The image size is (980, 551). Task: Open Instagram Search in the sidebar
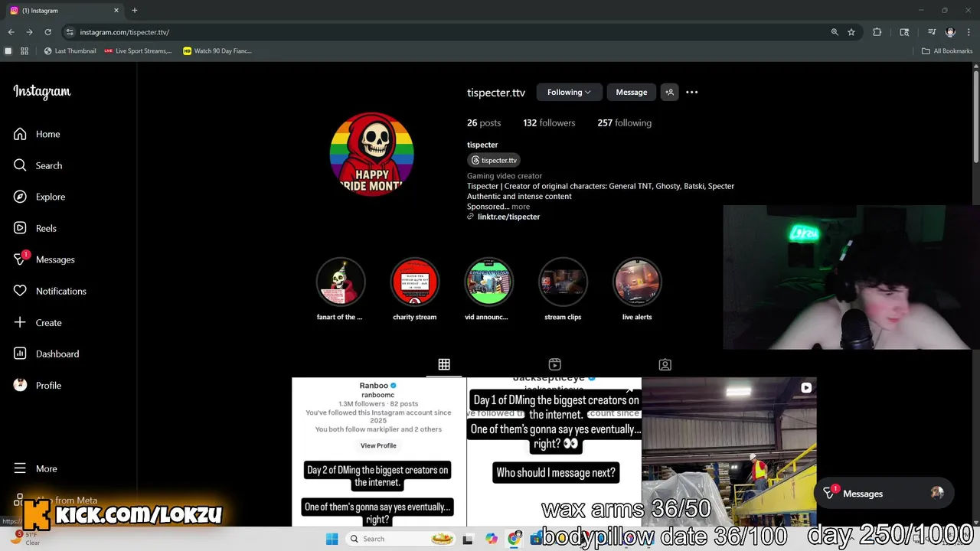point(38,165)
